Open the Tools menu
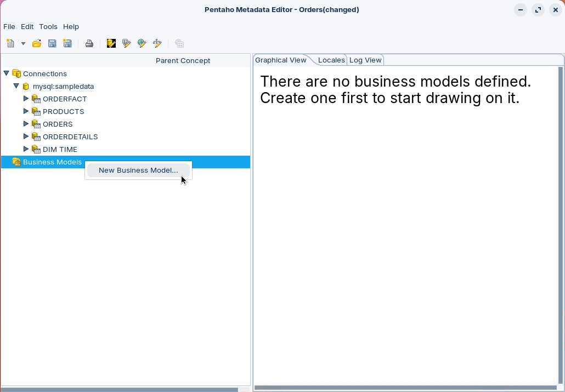 [48, 26]
